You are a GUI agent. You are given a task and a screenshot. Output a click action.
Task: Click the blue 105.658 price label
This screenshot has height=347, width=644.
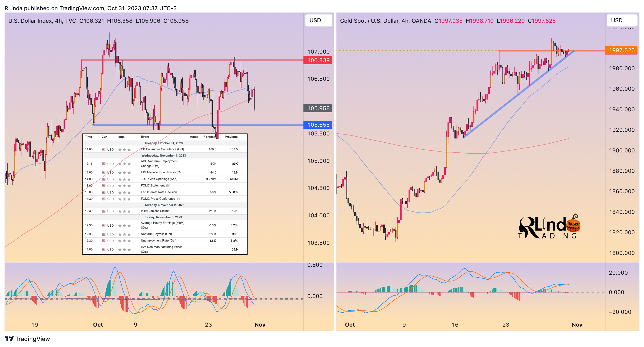tap(318, 125)
